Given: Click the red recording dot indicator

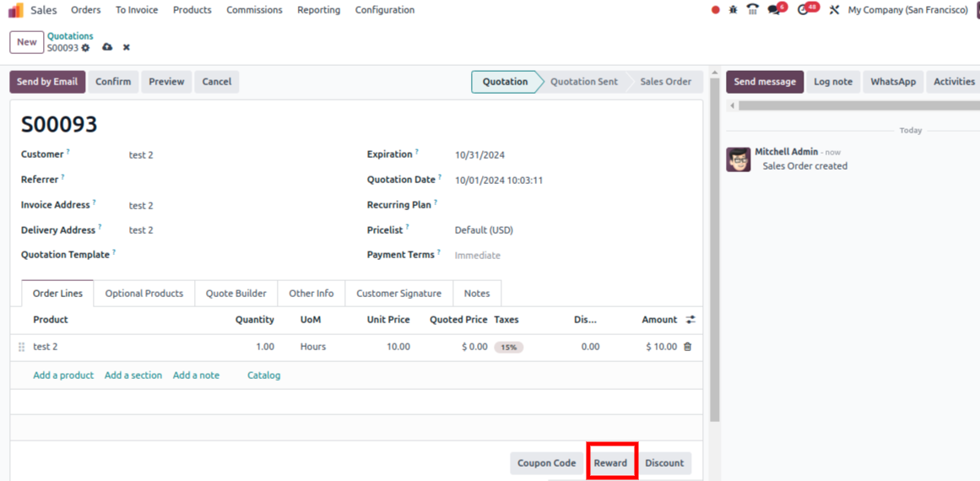Looking at the screenshot, I should [x=716, y=10].
